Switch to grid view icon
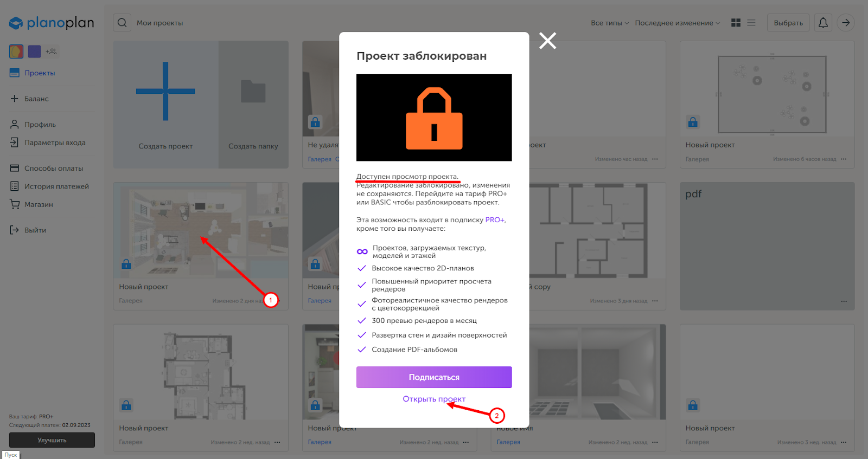Viewport: 868px width, 459px height. pos(736,23)
